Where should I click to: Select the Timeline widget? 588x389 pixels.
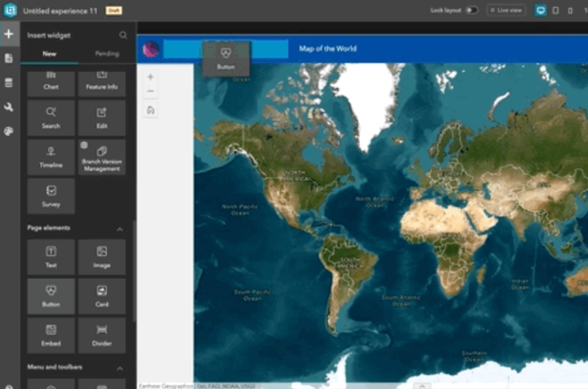pyautogui.click(x=51, y=156)
